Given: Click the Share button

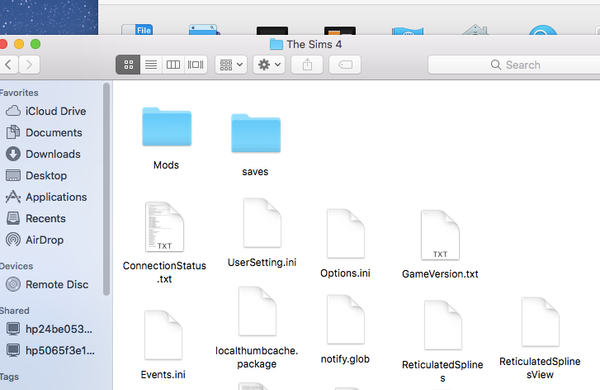Looking at the screenshot, I should coord(307,65).
